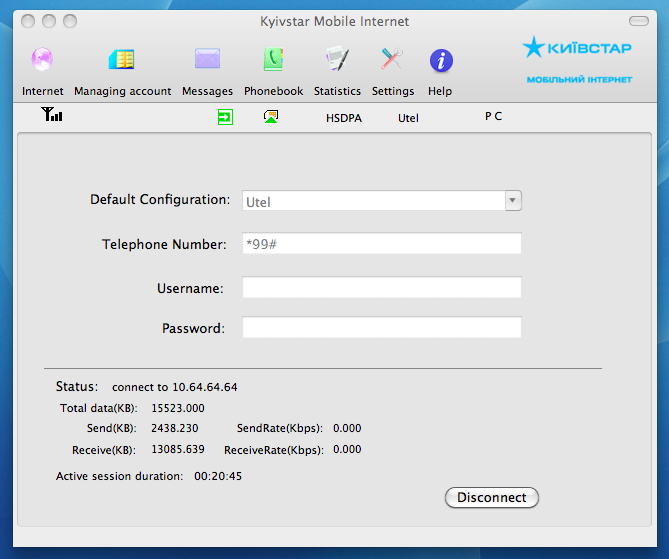Open the Settings tools icon

coord(392,59)
